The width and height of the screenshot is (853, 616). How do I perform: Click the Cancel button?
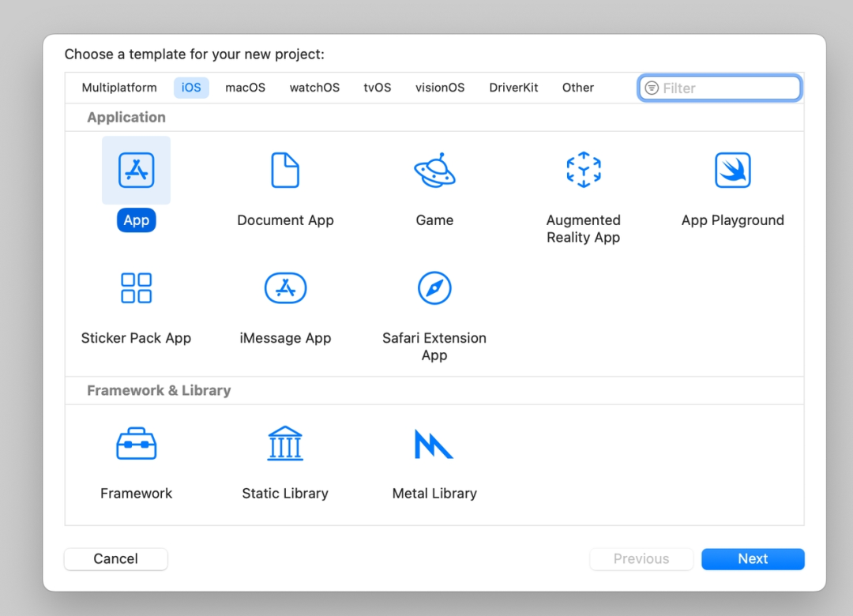point(116,559)
